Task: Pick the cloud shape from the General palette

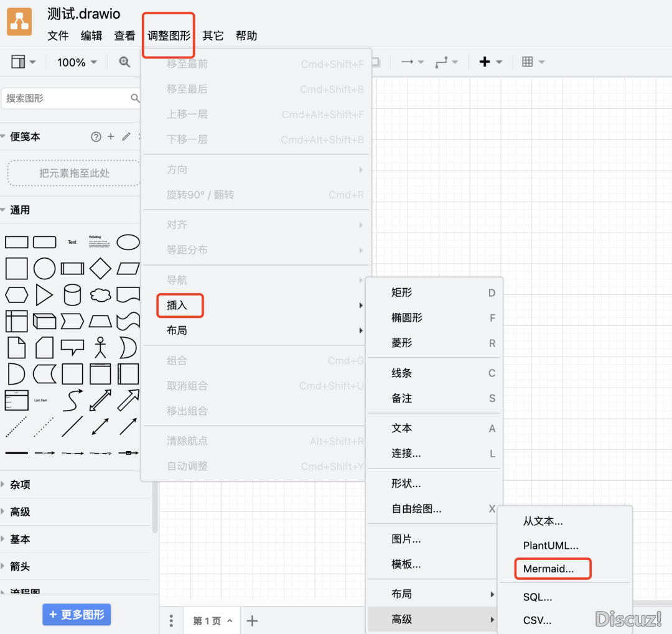Action: (x=100, y=295)
